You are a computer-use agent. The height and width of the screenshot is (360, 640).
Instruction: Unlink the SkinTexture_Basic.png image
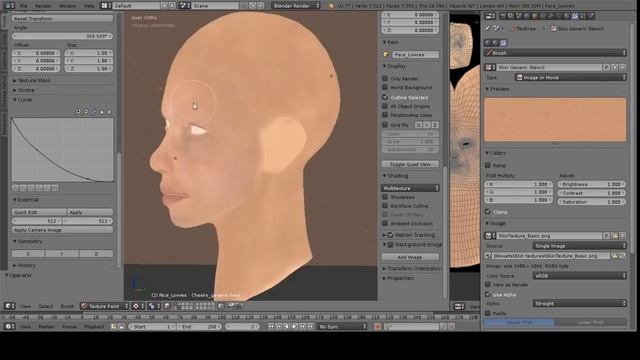622,236
